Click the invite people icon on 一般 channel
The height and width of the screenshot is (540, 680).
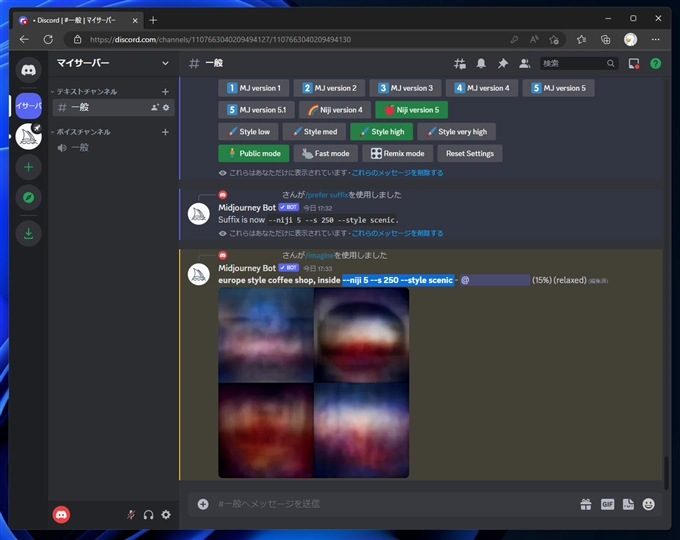click(x=154, y=107)
